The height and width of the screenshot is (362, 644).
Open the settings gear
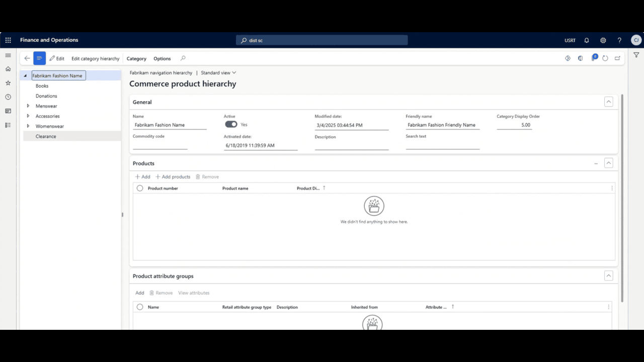tap(603, 40)
